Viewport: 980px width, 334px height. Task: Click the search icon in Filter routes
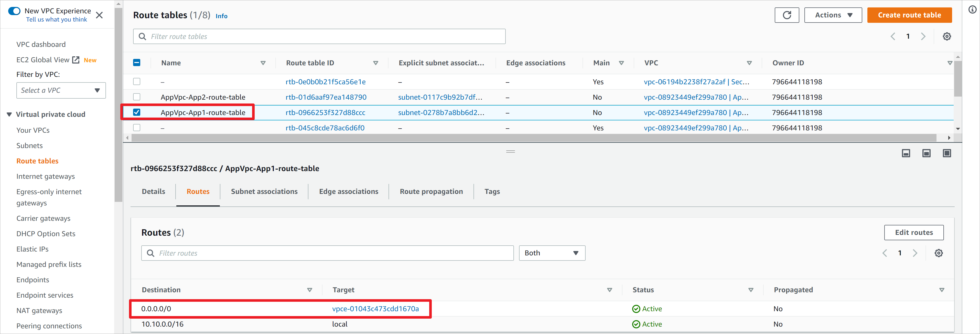click(150, 253)
